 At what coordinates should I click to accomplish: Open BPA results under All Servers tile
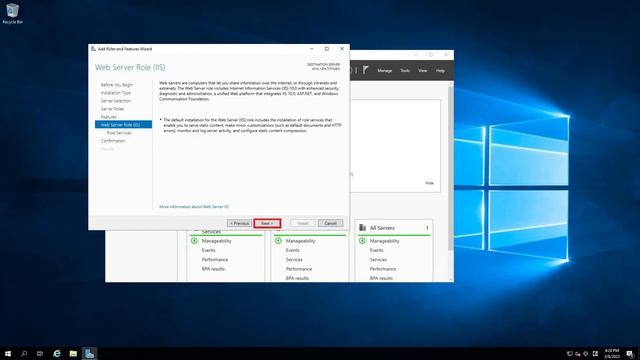(x=381, y=278)
